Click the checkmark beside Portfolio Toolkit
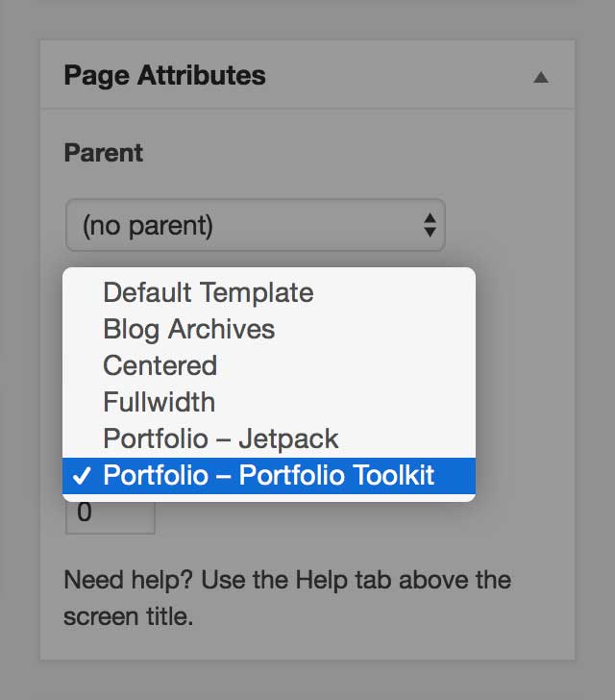This screenshot has width=615, height=700. point(82,476)
